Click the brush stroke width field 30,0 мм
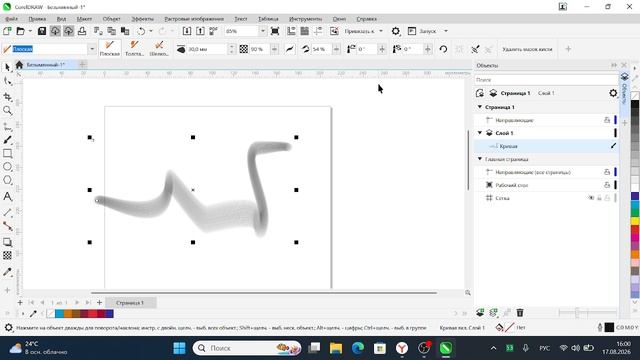 click(x=207, y=49)
